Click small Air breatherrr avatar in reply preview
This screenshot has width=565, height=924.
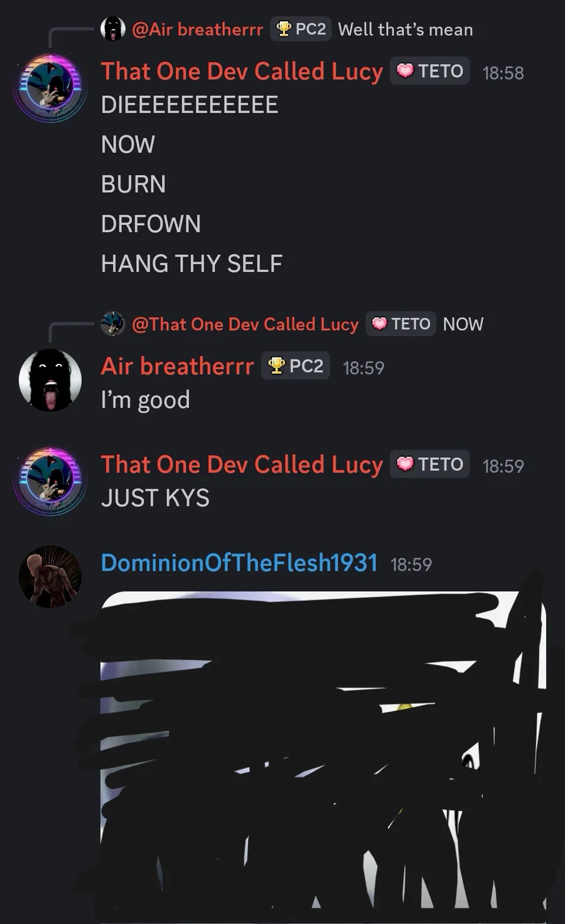tap(113, 29)
